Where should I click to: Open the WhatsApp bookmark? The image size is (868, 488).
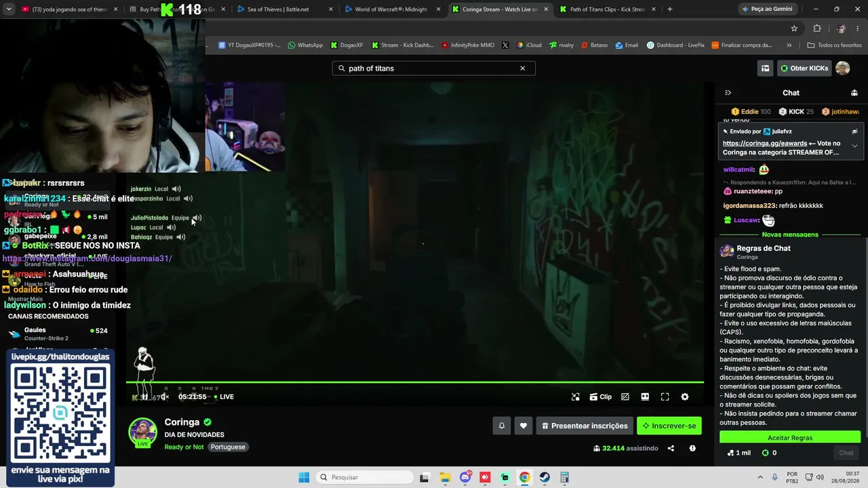tap(305, 45)
